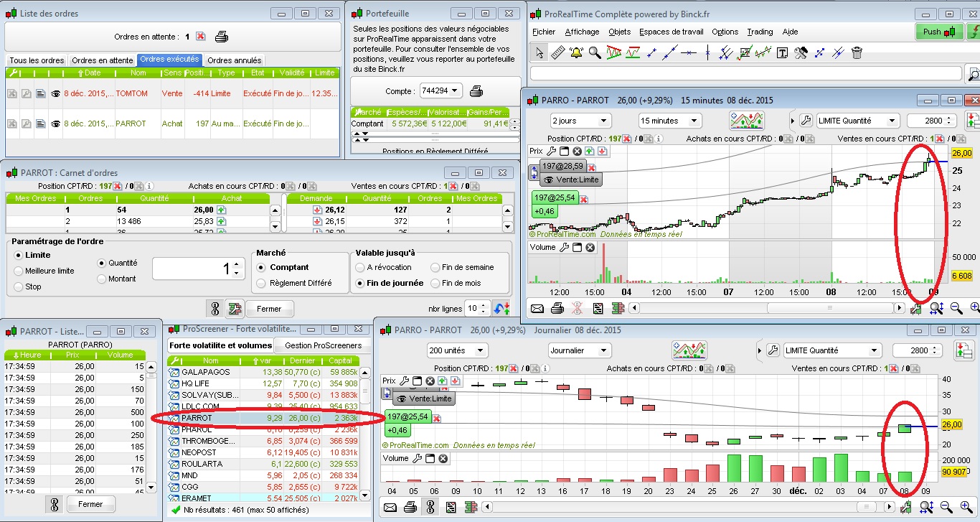Select the ruler measuring tool

click(558, 52)
